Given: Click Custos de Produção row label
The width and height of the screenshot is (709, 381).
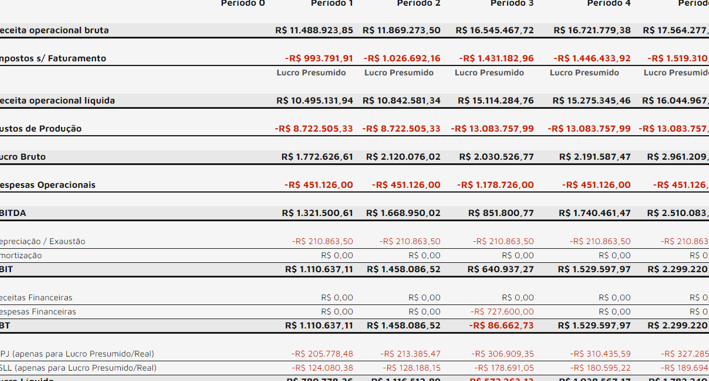Looking at the screenshot, I should click(41, 129).
